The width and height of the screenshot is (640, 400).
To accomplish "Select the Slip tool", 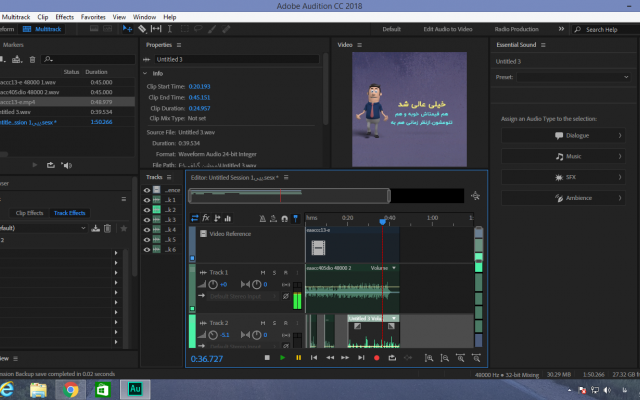I will pyautogui.click(x=156, y=29).
